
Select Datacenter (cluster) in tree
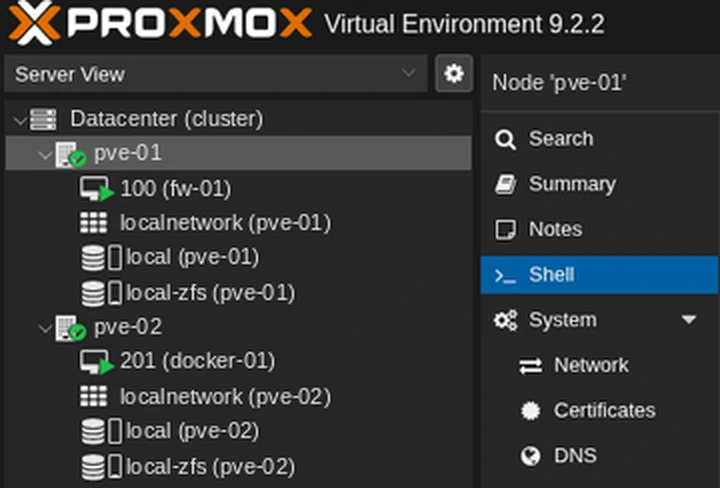pyautogui.click(x=166, y=118)
